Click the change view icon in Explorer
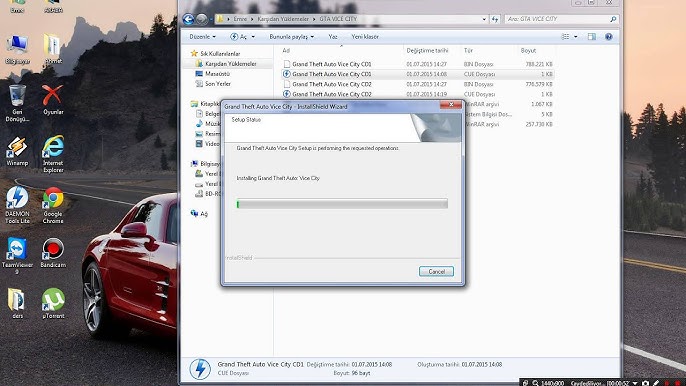686x386 pixels. coord(565,37)
